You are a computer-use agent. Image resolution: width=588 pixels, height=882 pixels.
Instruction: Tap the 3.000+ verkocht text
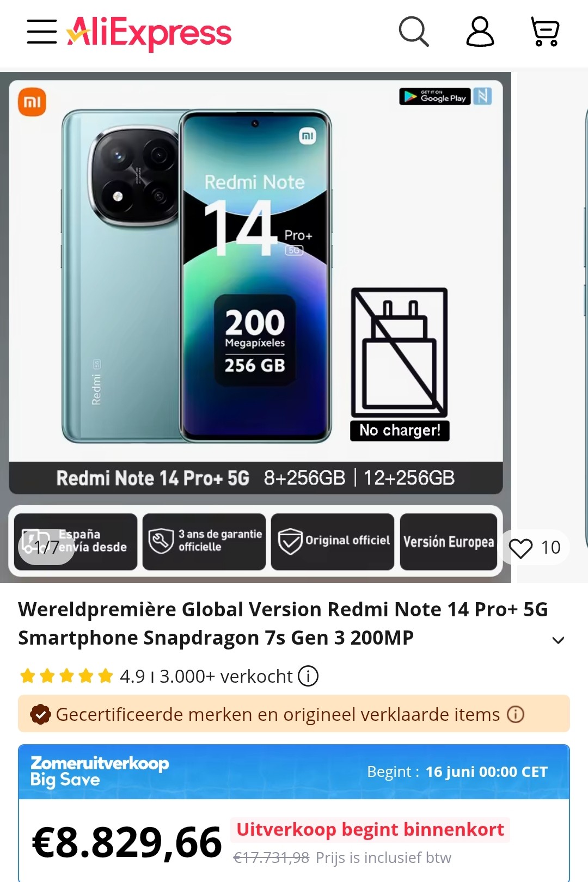pyautogui.click(x=226, y=676)
